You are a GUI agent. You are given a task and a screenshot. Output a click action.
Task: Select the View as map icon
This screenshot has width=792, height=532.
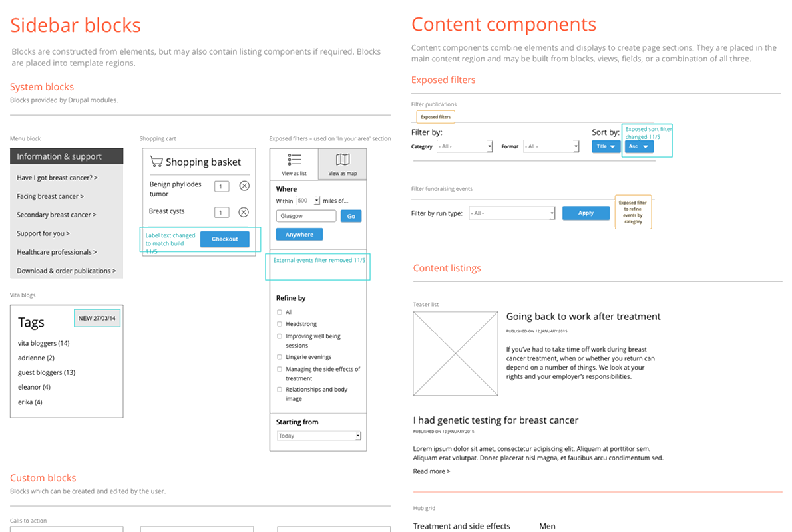tap(343, 160)
